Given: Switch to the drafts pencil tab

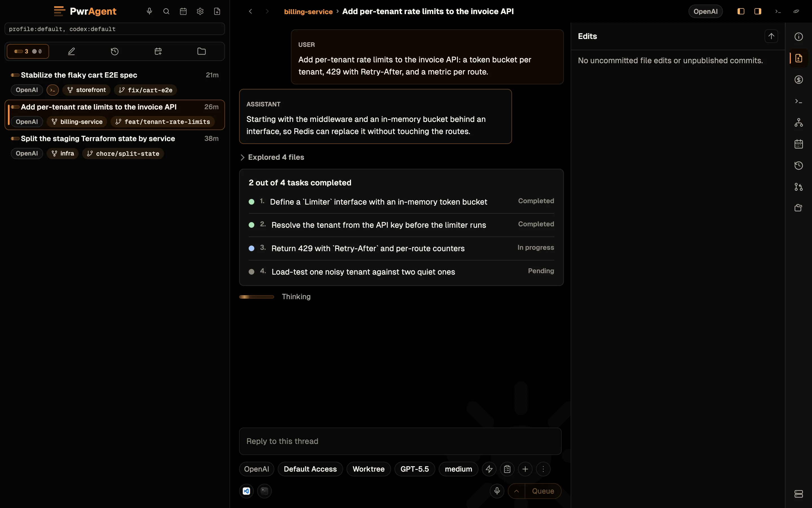Looking at the screenshot, I should click(71, 51).
